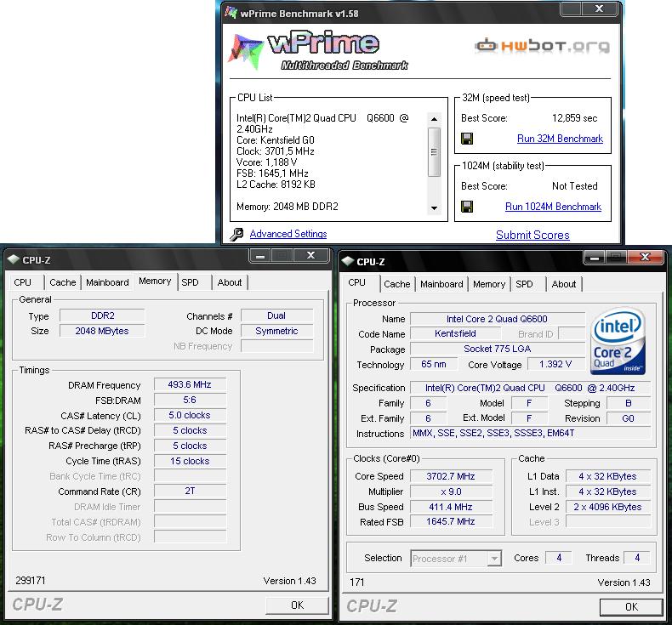Screen dimensions: 672x625
Task: Click DC Mode Symmetric field
Action: coord(276,331)
